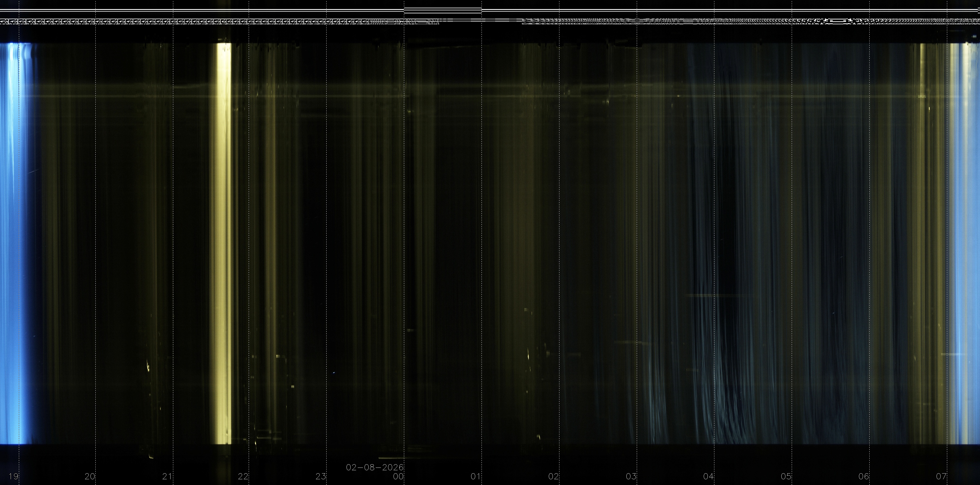Screen dimensions: 980x485
Task: Click the 05 hour label
Action: 786,476
